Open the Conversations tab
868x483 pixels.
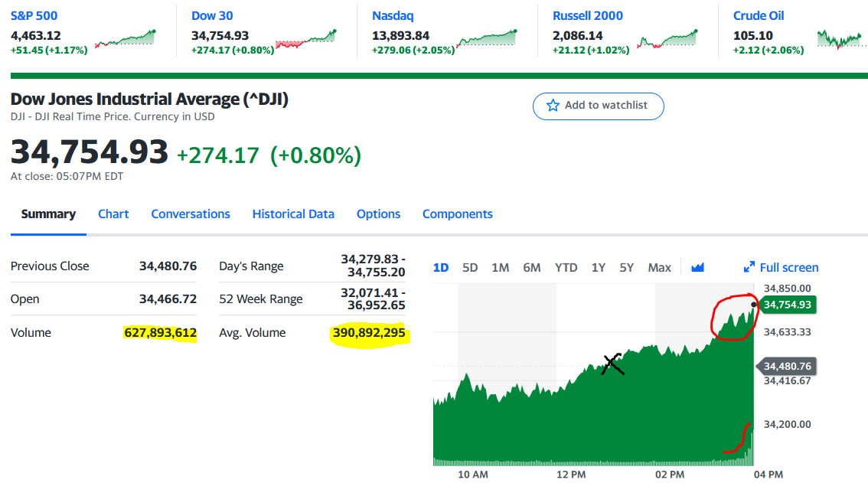tap(191, 214)
